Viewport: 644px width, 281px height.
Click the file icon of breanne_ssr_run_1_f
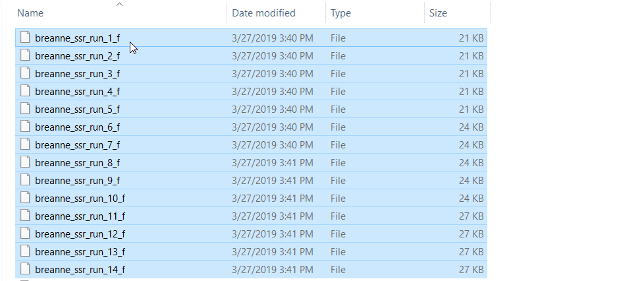[26, 38]
